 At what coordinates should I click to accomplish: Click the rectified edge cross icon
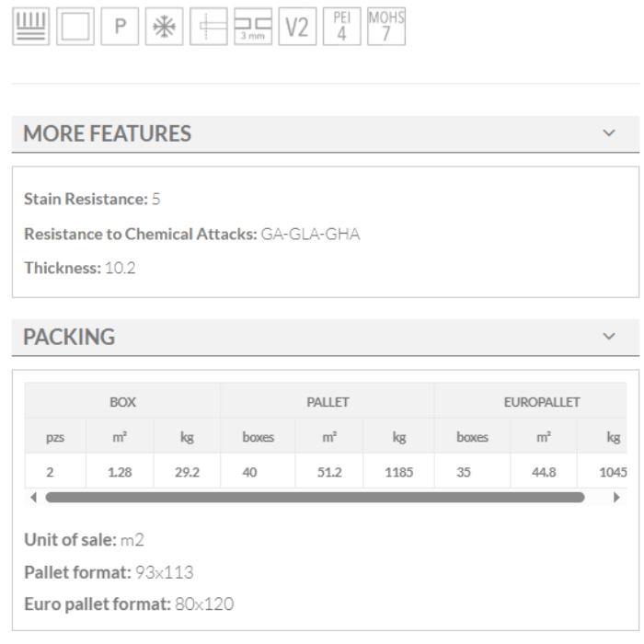tap(208, 27)
